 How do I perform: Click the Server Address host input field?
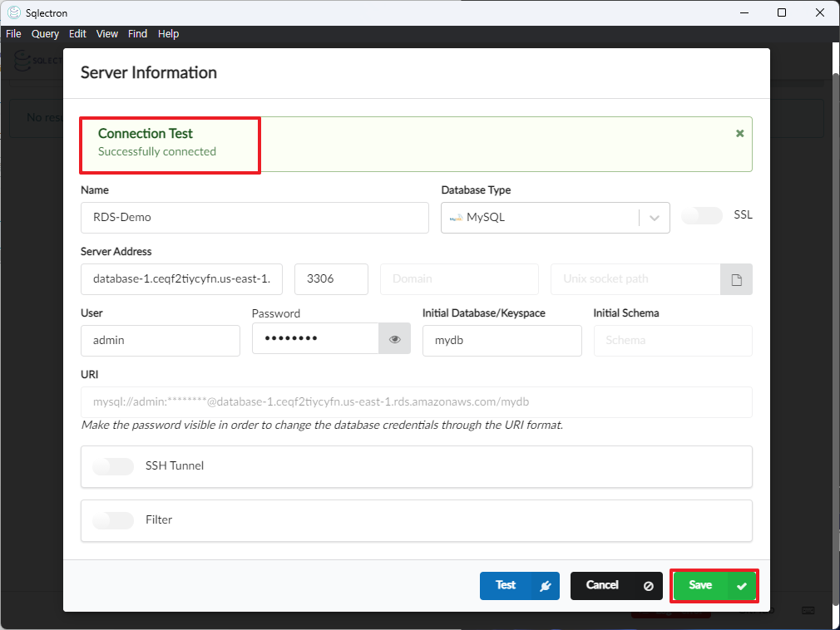(x=181, y=279)
